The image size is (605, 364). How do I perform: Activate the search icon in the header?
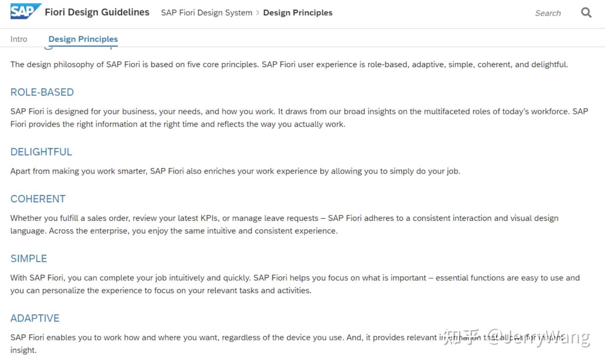(x=586, y=12)
